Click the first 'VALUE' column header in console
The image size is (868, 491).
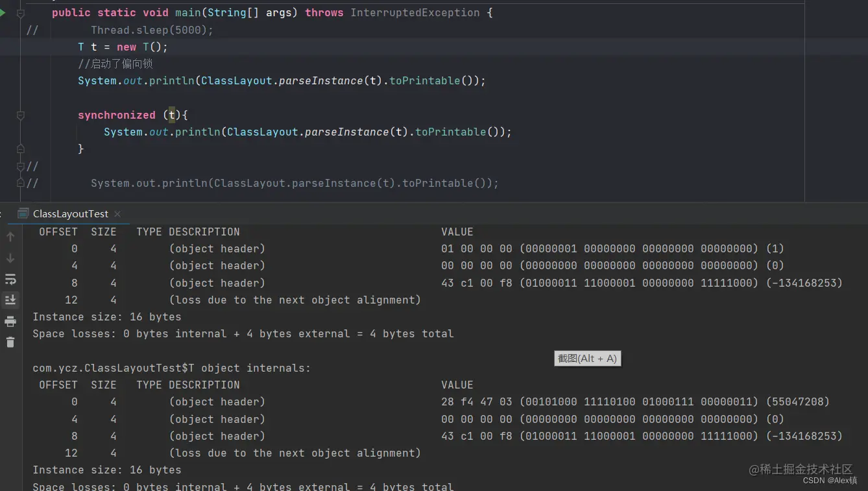click(x=457, y=232)
